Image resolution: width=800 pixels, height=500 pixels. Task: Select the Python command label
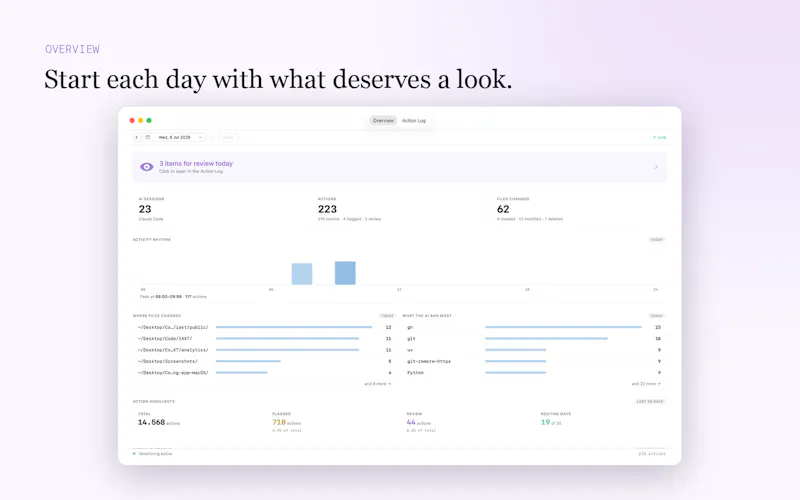tap(415, 372)
